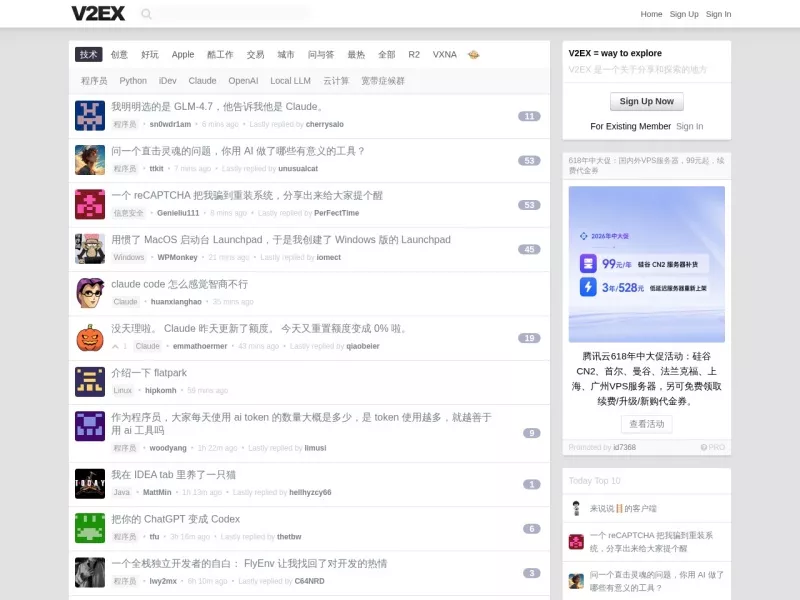Click huanxianghao's avatar

coord(90,293)
